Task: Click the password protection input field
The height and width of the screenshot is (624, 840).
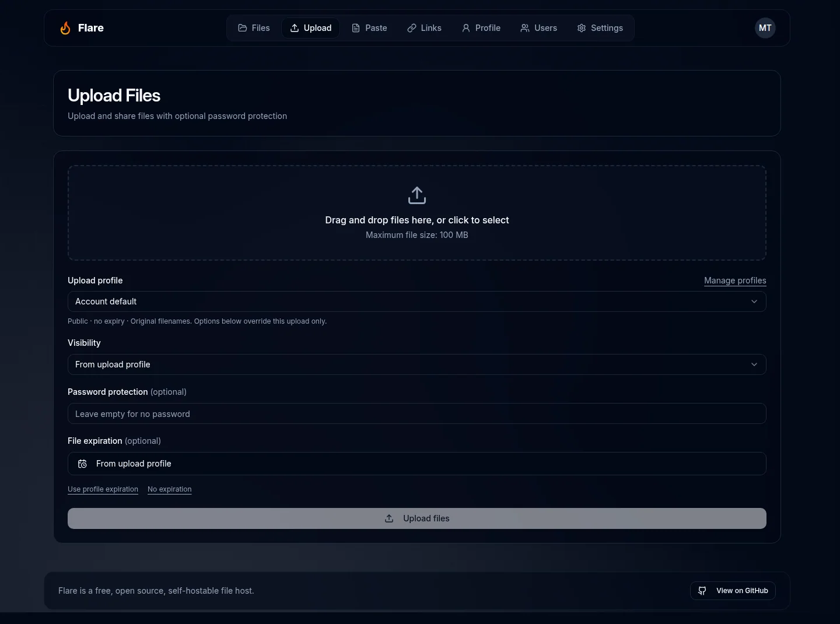Action: [x=417, y=413]
